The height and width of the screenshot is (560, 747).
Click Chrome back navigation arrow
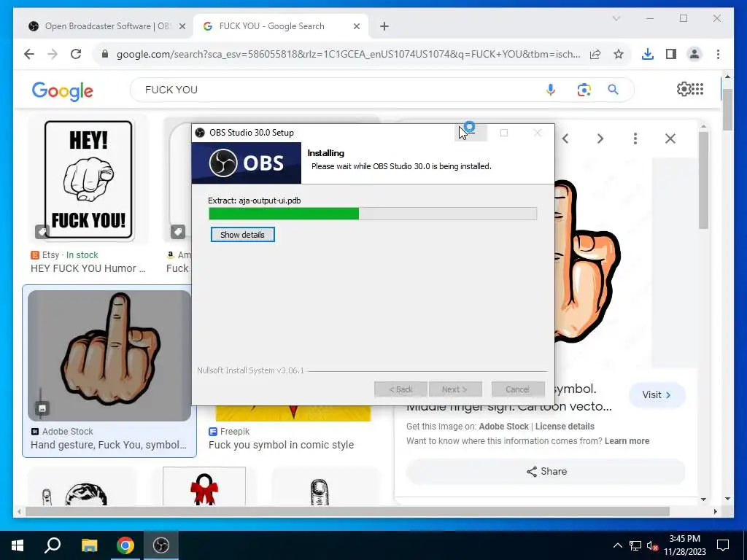point(29,54)
